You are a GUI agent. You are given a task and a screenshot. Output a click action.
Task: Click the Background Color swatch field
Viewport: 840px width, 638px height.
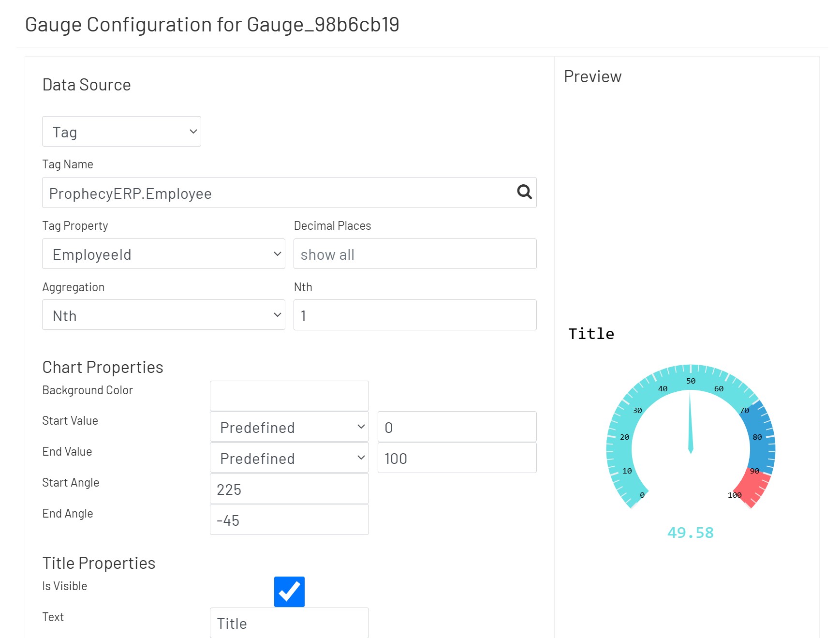(x=289, y=396)
